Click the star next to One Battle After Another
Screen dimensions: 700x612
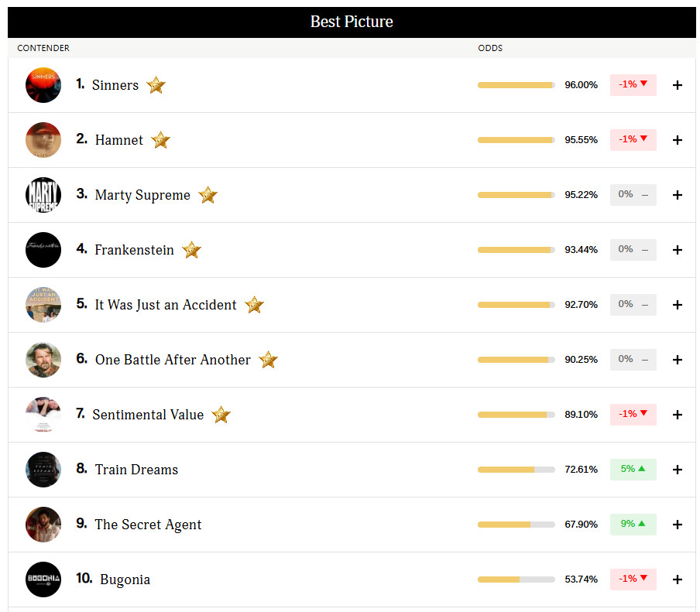tap(268, 360)
